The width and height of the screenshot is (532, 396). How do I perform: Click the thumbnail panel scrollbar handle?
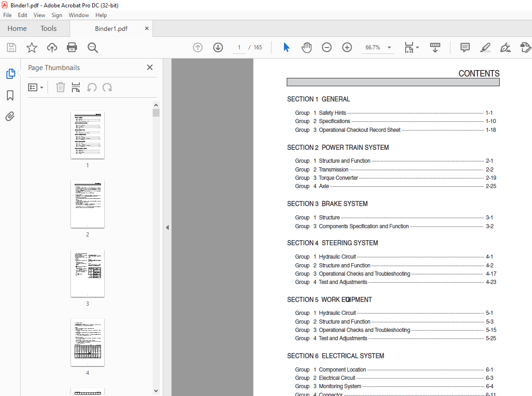pos(156,112)
